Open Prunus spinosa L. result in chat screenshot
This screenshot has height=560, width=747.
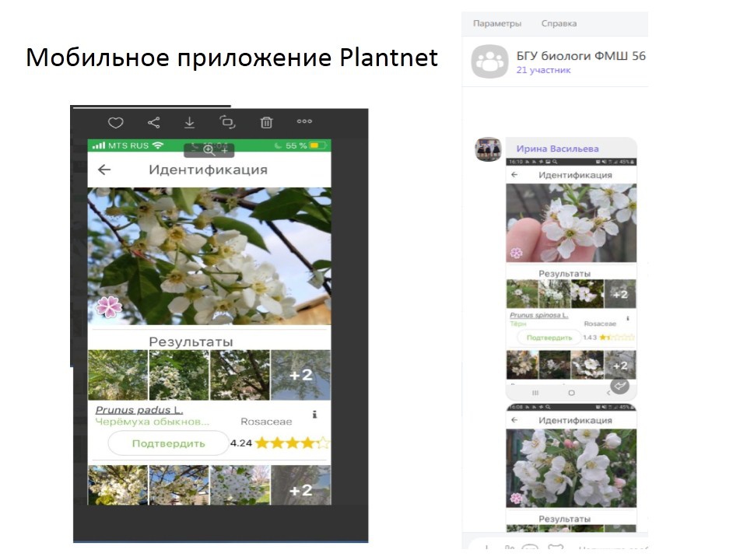pyautogui.click(x=538, y=315)
